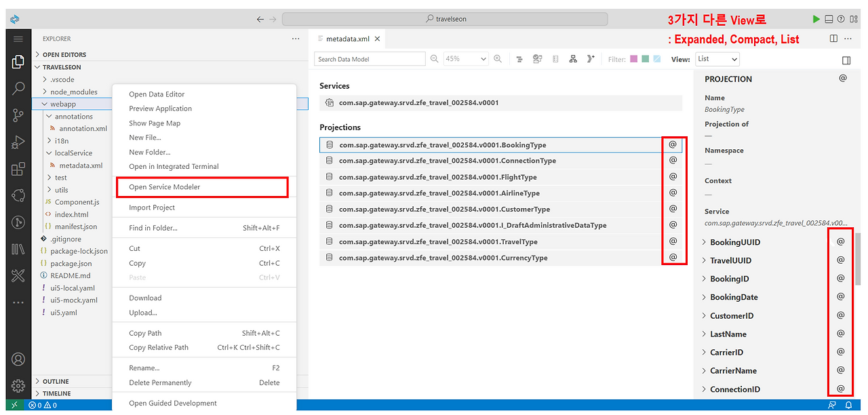Open README.md in the explorer

click(x=70, y=275)
